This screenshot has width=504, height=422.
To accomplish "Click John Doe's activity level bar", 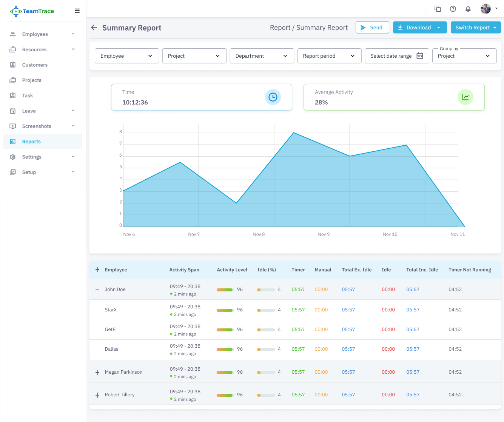I will click(225, 290).
